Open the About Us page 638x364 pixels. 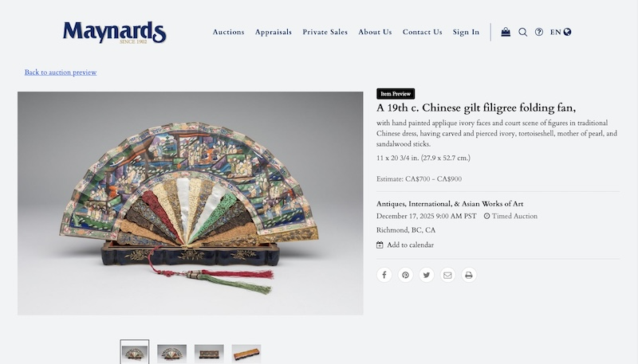[x=375, y=32]
